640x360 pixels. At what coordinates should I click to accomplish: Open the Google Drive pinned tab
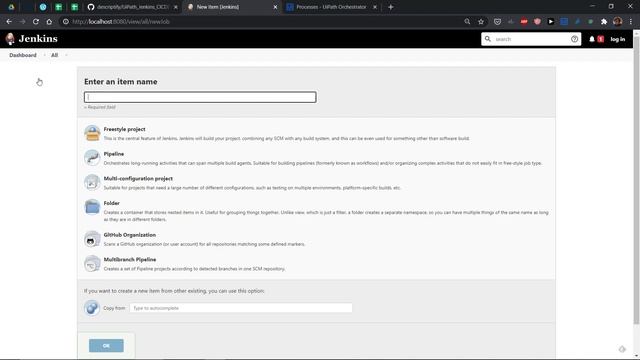coord(11,7)
